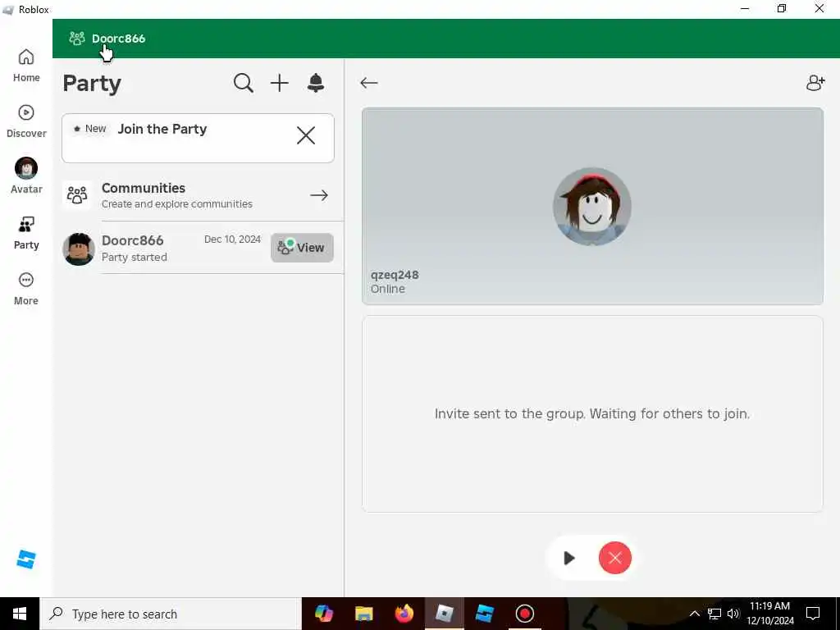This screenshot has width=840, height=630.
Task: Go back with the left arrow
Action: click(369, 83)
